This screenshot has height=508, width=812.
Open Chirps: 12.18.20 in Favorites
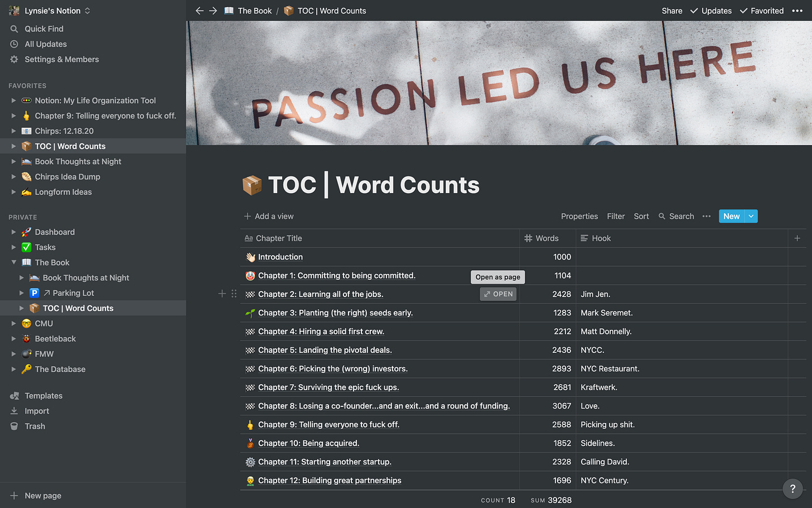pyautogui.click(x=64, y=131)
